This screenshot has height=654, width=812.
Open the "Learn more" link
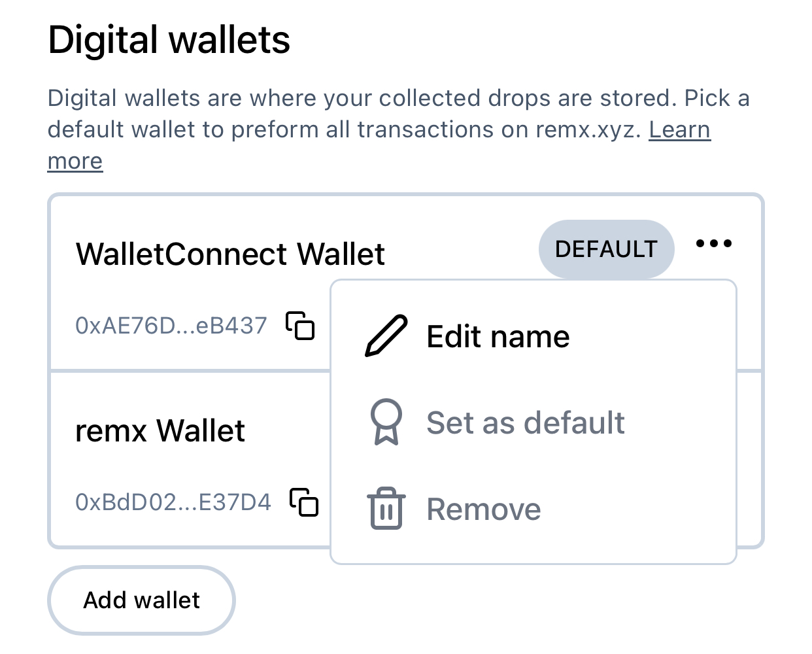tap(679, 129)
